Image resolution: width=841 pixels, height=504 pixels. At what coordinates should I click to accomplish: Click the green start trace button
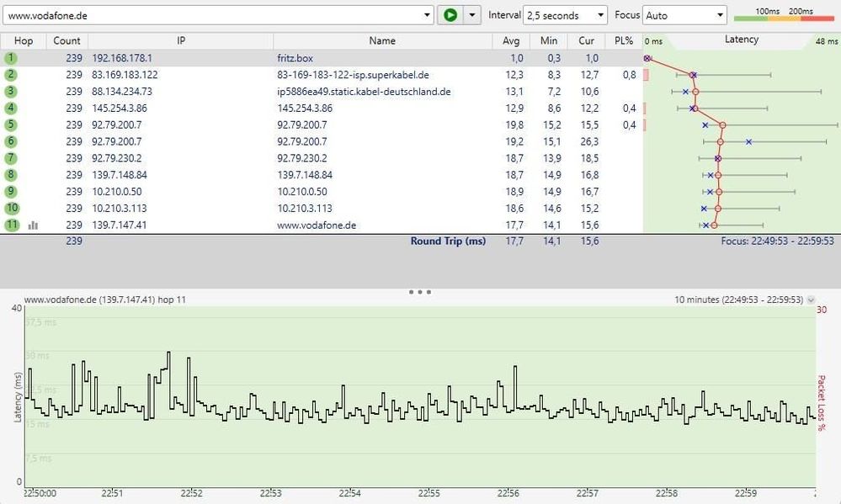450,15
